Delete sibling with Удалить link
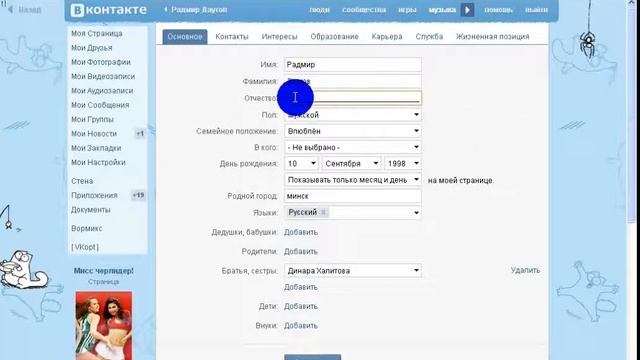Screen dimensions: 640x360 (x=525, y=270)
